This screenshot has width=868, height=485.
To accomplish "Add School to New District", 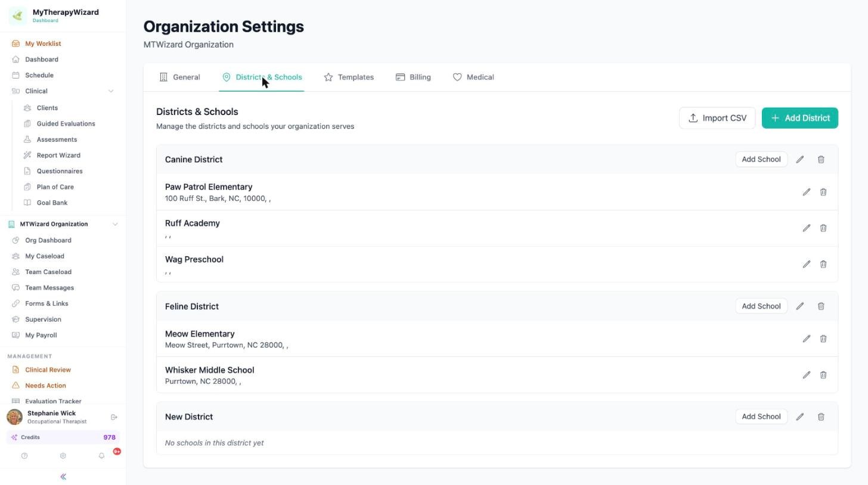I will pos(761,417).
